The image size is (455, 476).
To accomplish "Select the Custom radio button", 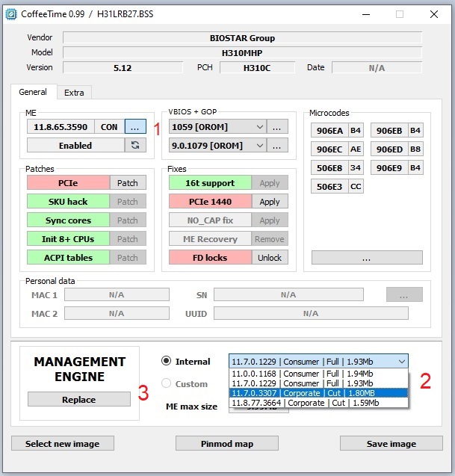I will coord(167,383).
